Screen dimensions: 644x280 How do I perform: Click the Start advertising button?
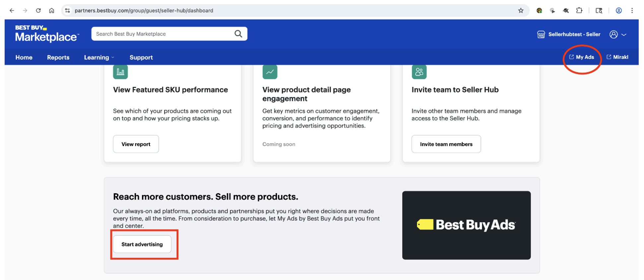[142, 244]
